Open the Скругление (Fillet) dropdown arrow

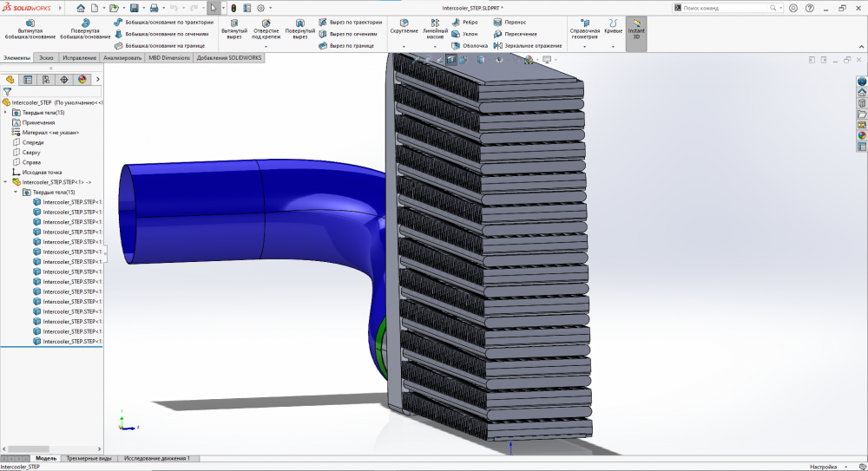(x=404, y=46)
